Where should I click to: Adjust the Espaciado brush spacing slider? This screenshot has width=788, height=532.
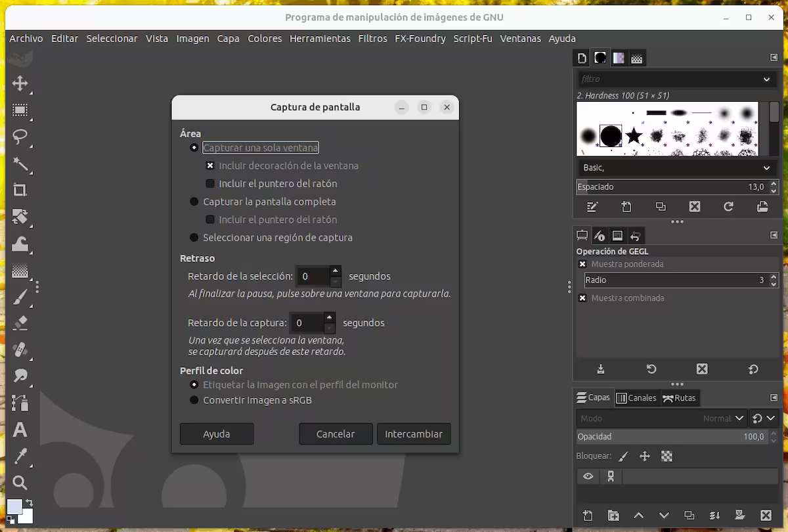coord(672,187)
